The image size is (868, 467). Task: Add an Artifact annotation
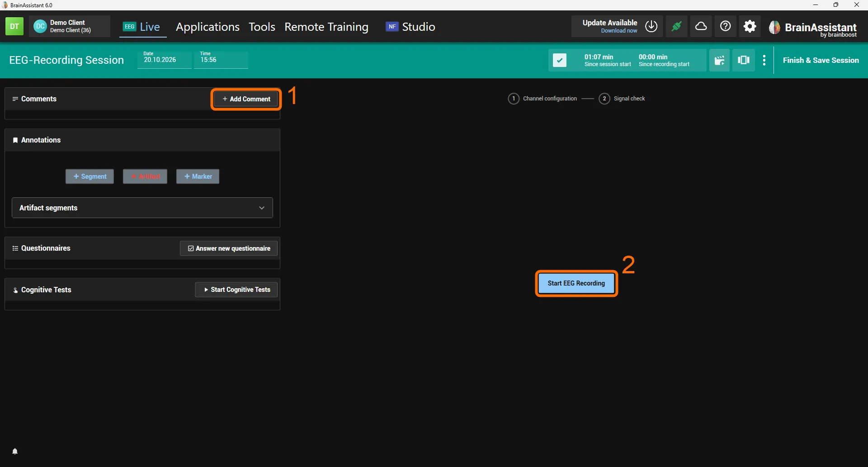[145, 176]
